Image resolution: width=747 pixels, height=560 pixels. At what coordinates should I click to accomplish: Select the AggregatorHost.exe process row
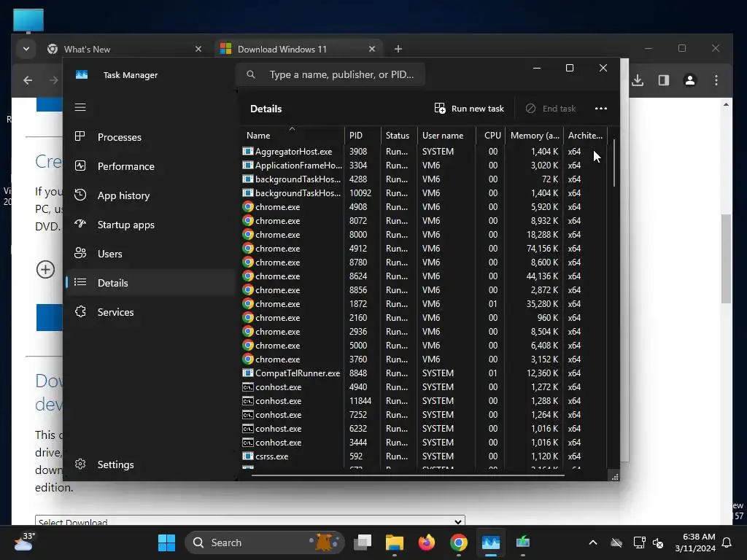point(424,152)
